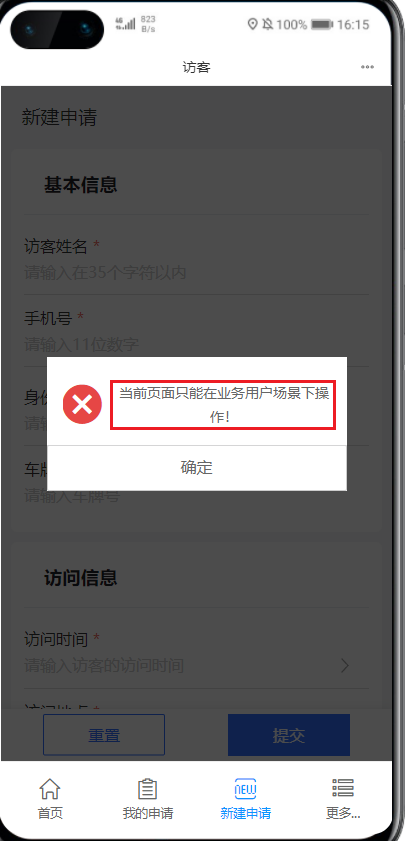This screenshot has width=405, height=841.
Task: Tap the red error X icon
Action: click(x=82, y=404)
